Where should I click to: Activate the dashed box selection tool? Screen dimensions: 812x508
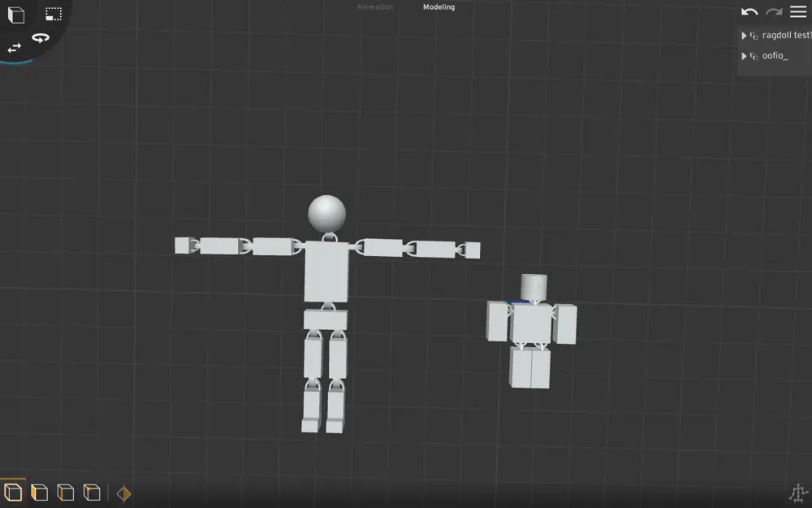[x=54, y=14]
